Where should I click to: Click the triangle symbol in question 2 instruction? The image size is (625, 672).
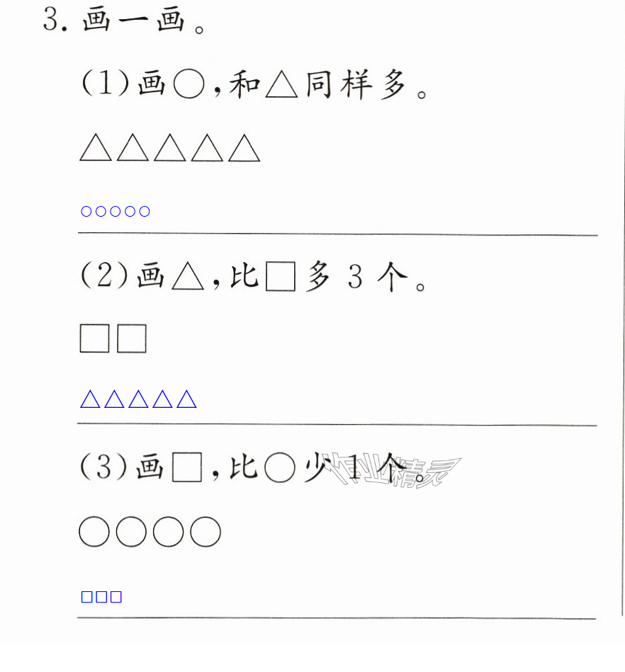coord(188,276)
